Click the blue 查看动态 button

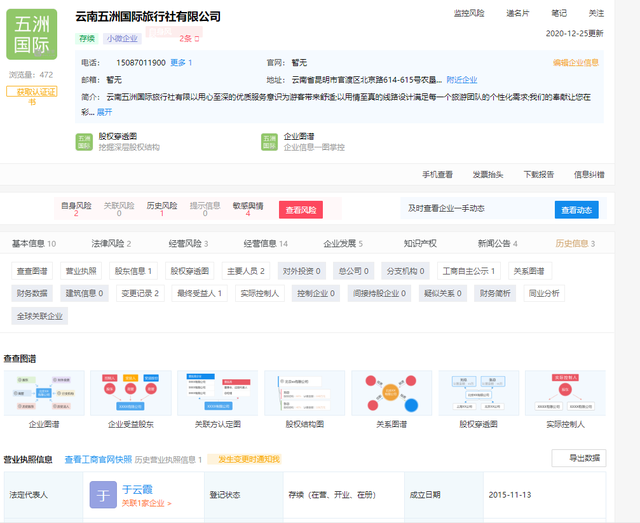click(576, 210)
